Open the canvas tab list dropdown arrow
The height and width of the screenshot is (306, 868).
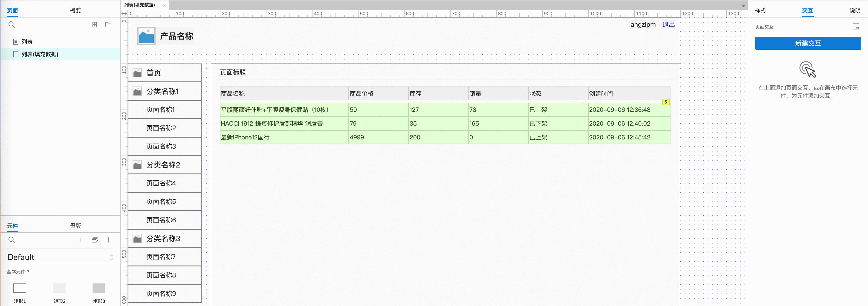(x=743, y=6)
